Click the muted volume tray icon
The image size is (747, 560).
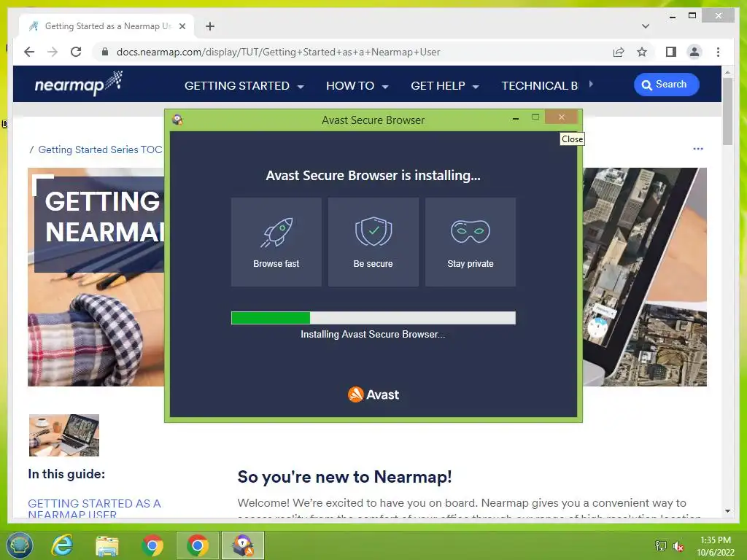pos(678,545)
